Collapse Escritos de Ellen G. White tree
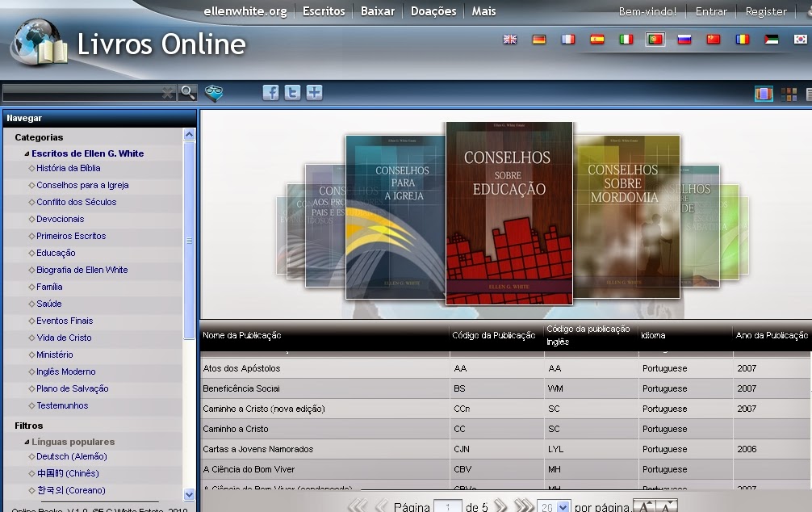 pos(27,154)
